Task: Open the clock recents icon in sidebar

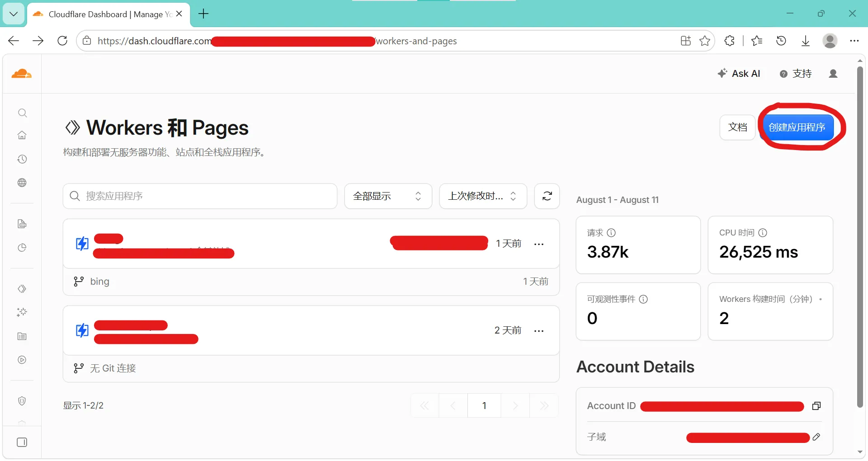Action: 22,159
